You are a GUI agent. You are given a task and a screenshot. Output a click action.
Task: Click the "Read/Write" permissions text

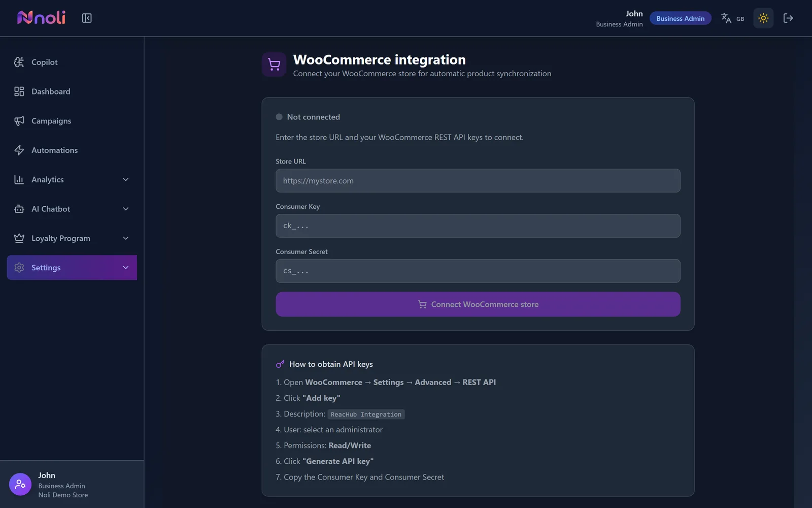tap(350, 446)
